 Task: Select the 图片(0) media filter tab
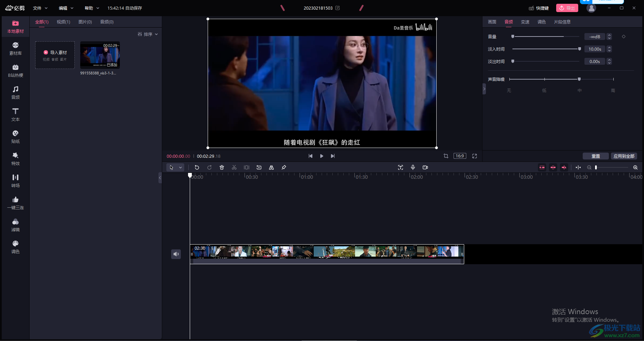85,22
